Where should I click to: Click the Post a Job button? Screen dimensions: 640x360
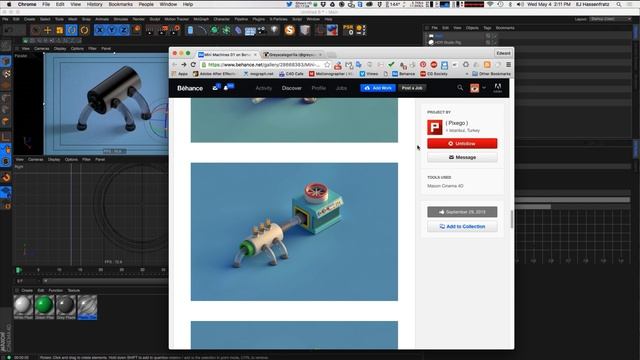[x=412, y=88]
